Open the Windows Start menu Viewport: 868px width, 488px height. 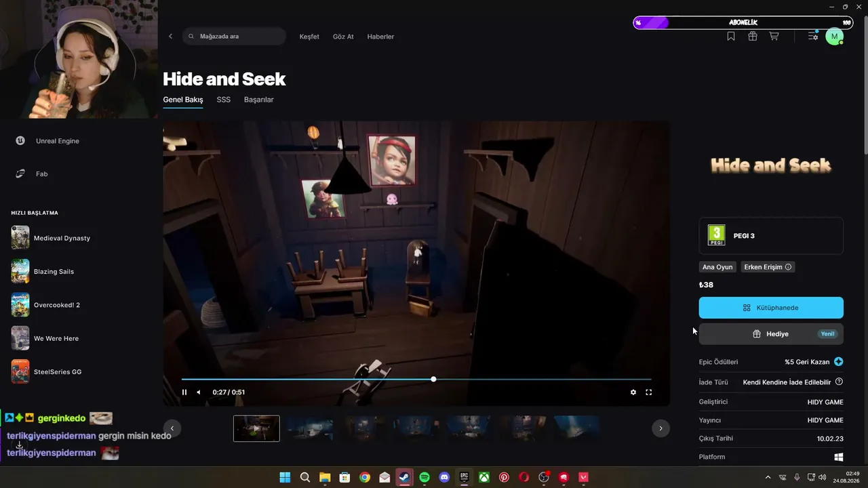tap(285, 477)
